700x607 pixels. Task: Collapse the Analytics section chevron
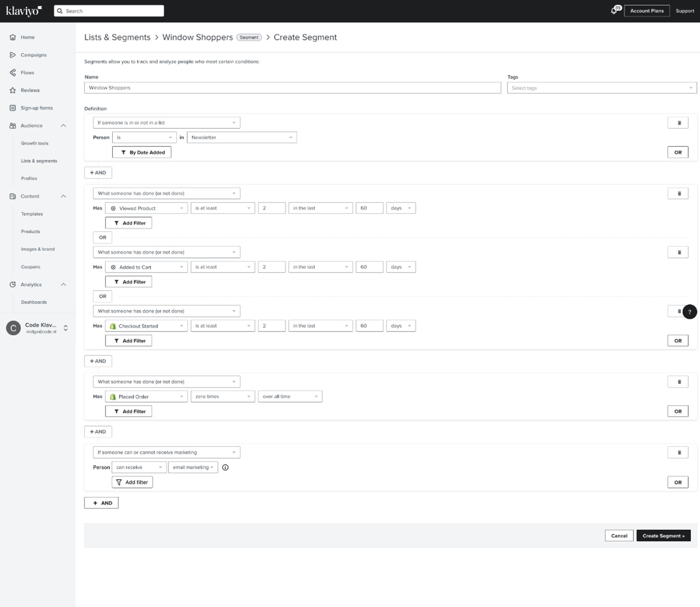[x=63, y=285]
